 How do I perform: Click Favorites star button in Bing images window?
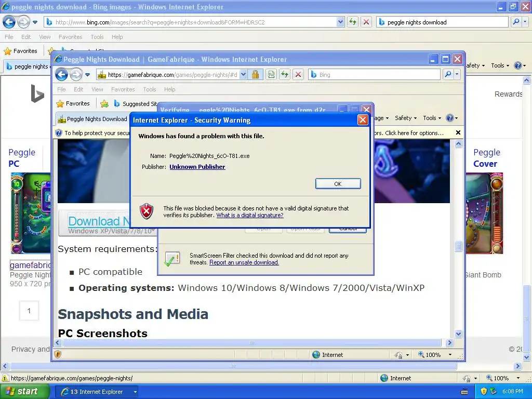click(20, 51)
